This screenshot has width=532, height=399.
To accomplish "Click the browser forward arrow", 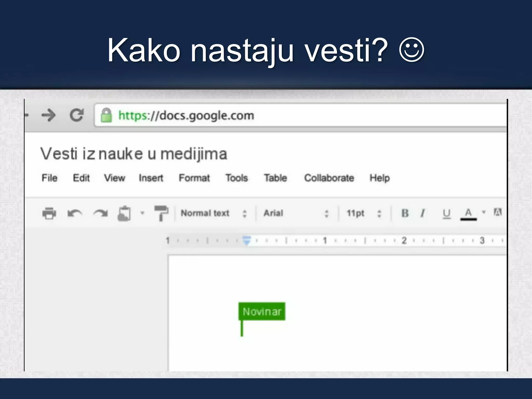I will click(49, 115).
